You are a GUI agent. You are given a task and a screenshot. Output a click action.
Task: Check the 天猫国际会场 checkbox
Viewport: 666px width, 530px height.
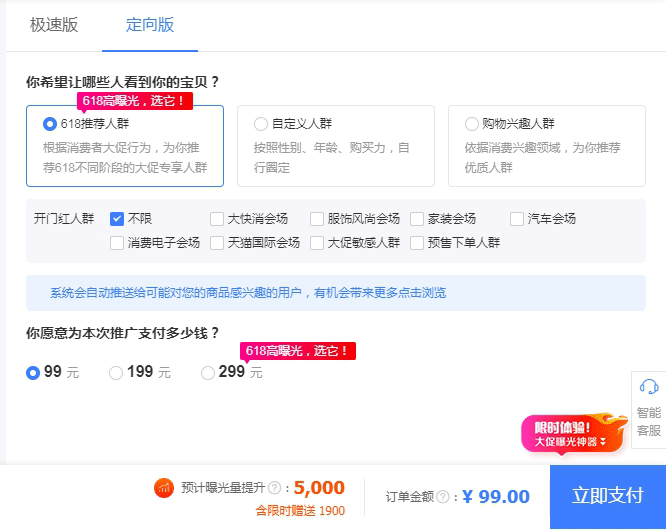(217, 242)
